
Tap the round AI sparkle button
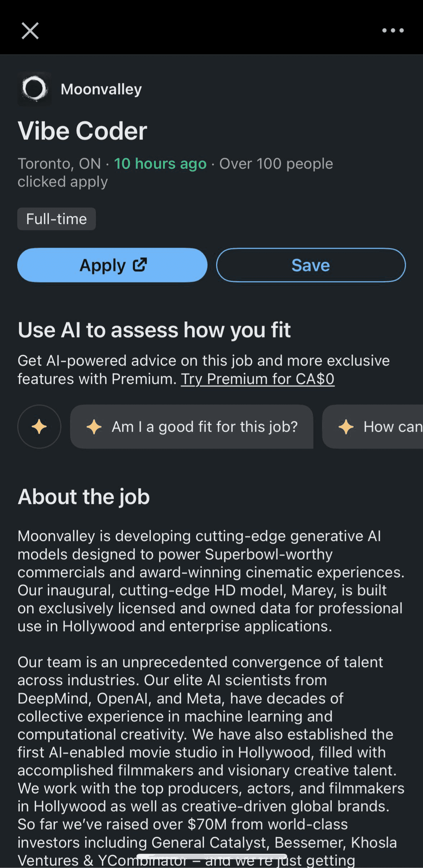coord(39,427)
